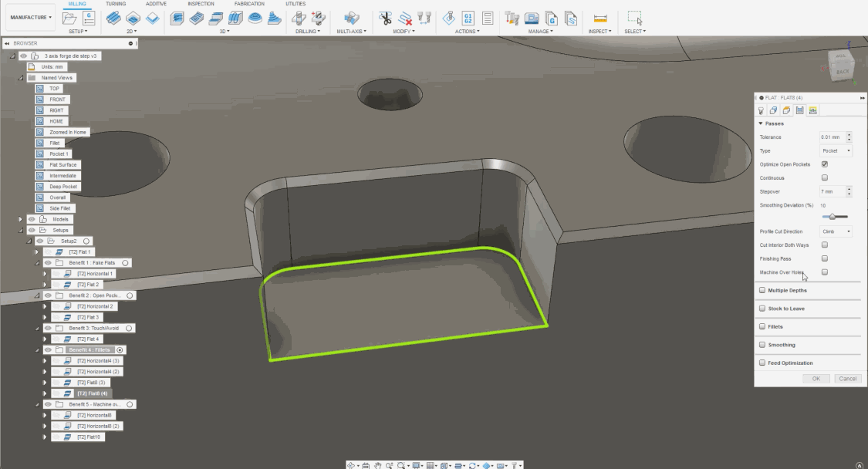
Task: Open the MANUFACTURE workspace dropdown
Action: point(31,17)
